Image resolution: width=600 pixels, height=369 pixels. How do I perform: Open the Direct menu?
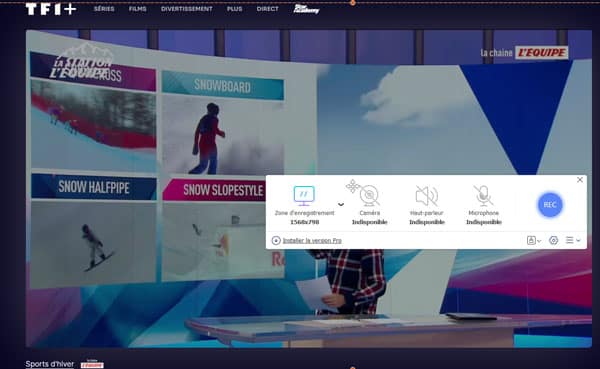(267, 9)
